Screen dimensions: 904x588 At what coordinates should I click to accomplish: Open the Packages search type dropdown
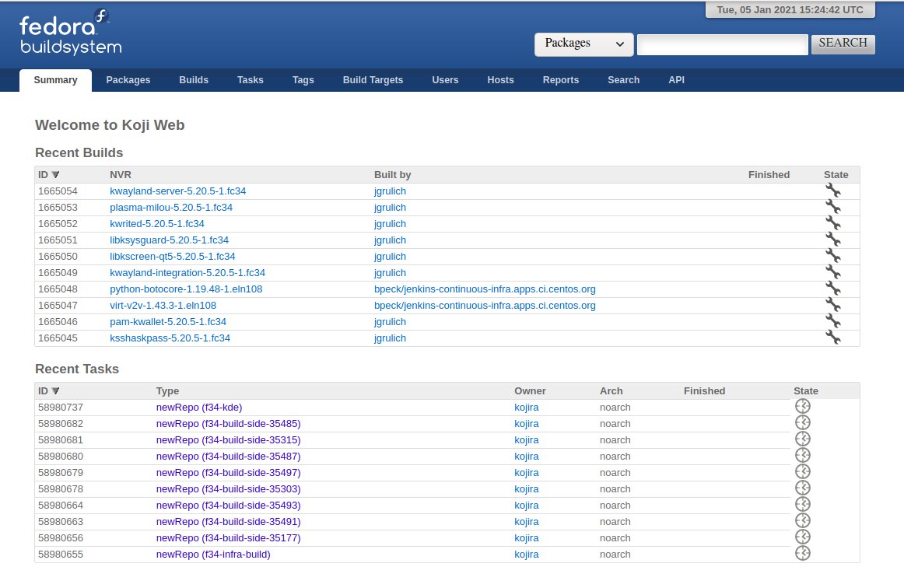click(584, 44)
